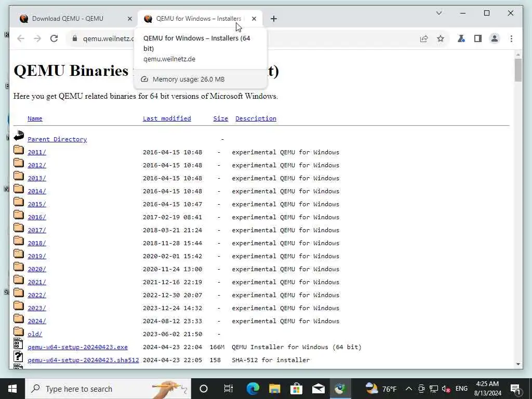The height and width of the screenshot is (399, 532).
Task: Open the notification center icon
Action: (515, 389)
